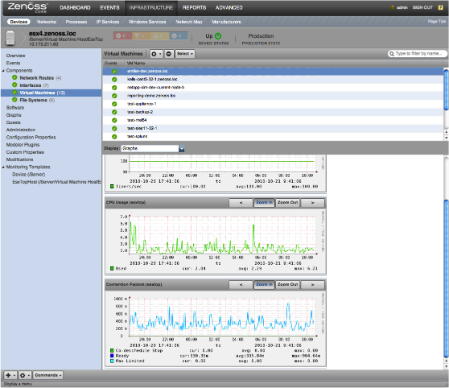The height and width of the screenshot is (388, 449).
Task: Open the Select dropdown in Virtual Machines toolbar
Action: pyautogui.click(x=185, y=54)
